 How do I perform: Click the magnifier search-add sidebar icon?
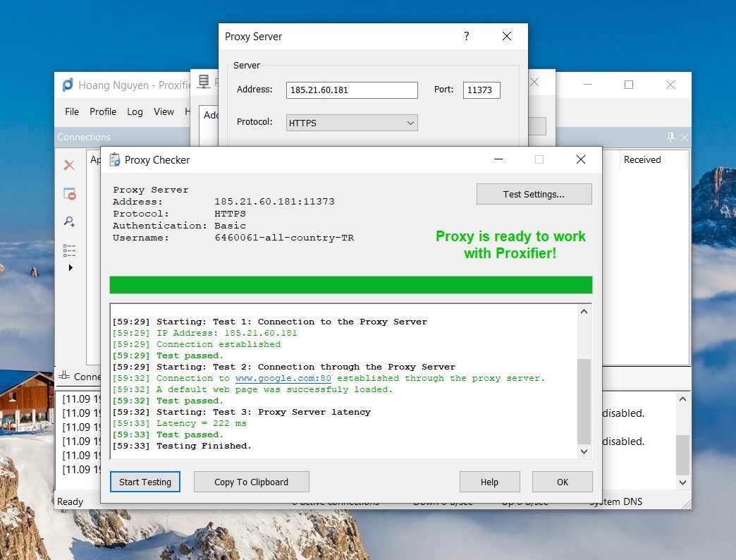pyautogui.click(x=69, y=222)
